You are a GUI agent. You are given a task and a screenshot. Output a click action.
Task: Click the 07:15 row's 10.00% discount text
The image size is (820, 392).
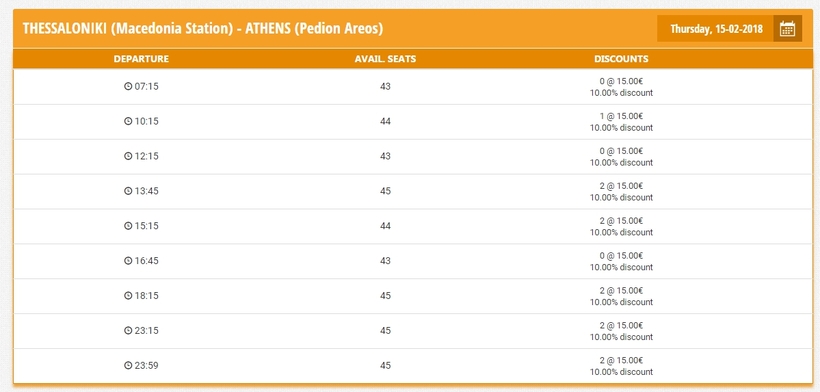click(621, 93)
